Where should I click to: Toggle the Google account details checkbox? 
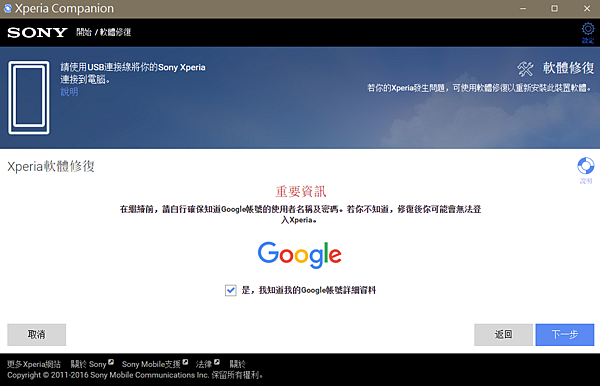click(x=230, y=290)
